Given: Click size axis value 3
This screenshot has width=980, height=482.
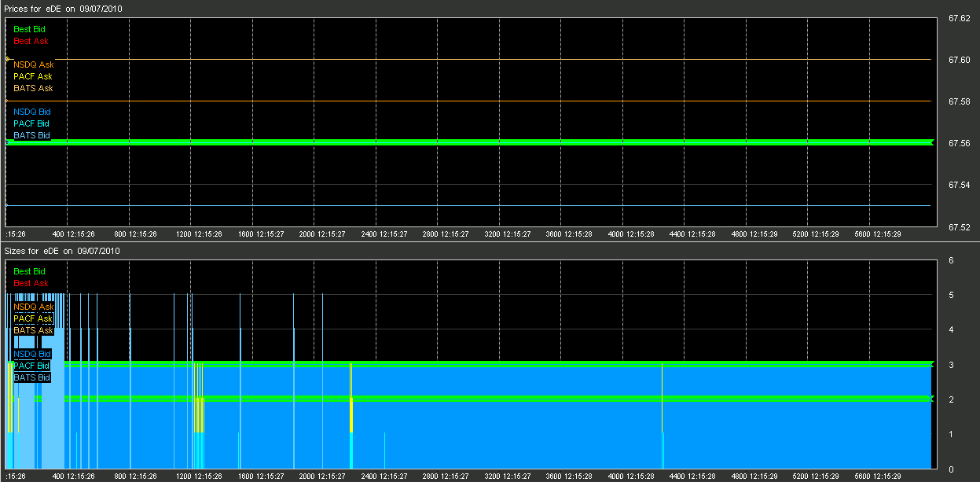Looking at the screenshot, I should pyautogui.click(x=951, y=365).
